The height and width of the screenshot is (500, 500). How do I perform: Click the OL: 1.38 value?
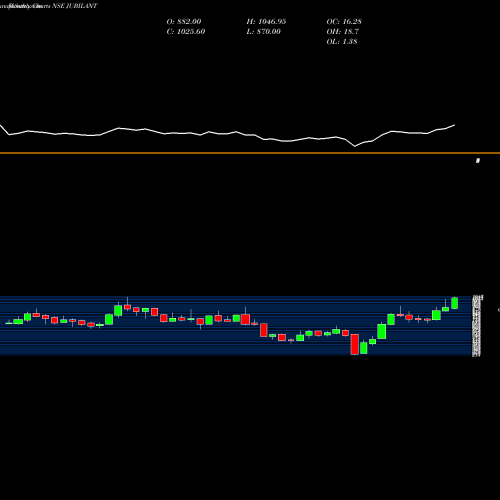342,41
